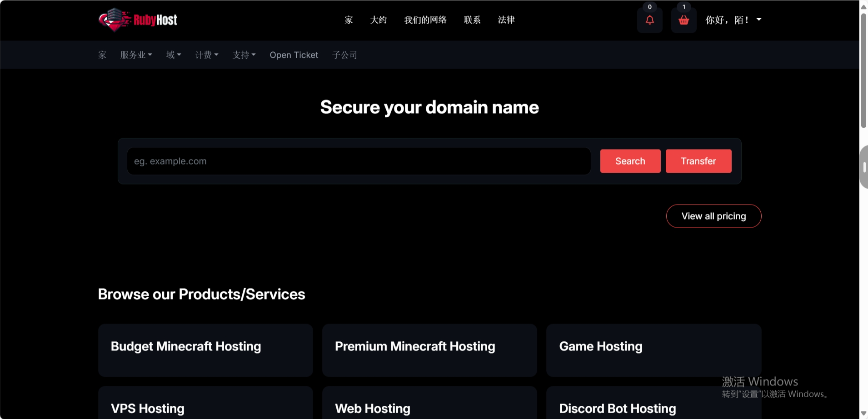868x419 pixels.
Task: Open View all pricing
Action: click(713, 216)
